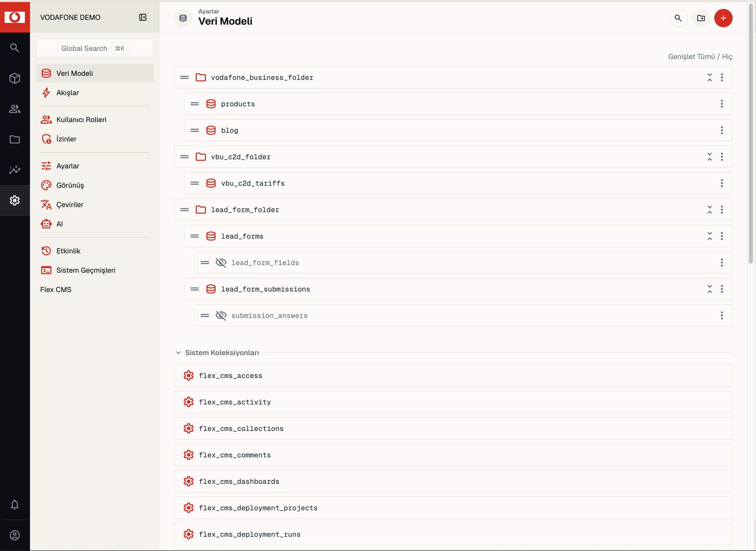Screen dimensions: 756x551
Task: Open Çeviriler settings page
Action: coord(95,205)
